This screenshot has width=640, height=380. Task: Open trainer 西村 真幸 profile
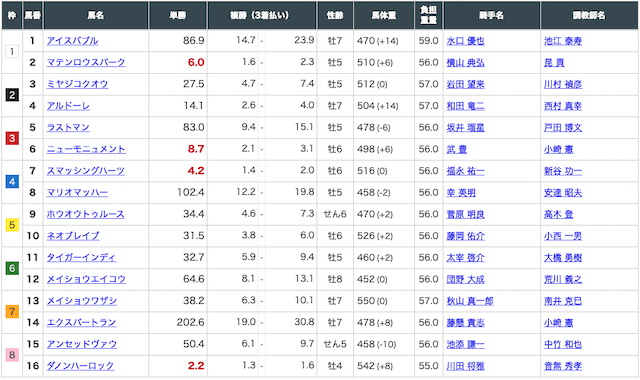563,106
